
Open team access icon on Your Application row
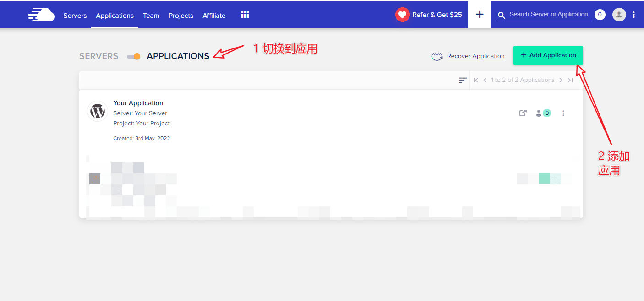(x=538, y=113)
